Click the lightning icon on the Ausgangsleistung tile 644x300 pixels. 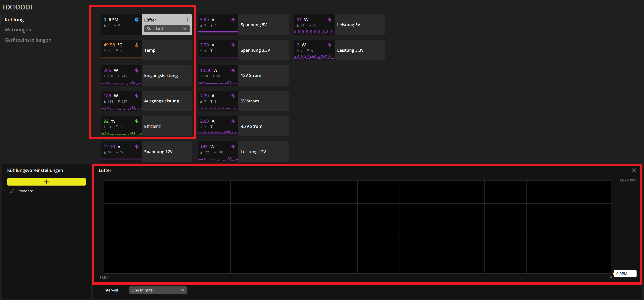point(137,96)
